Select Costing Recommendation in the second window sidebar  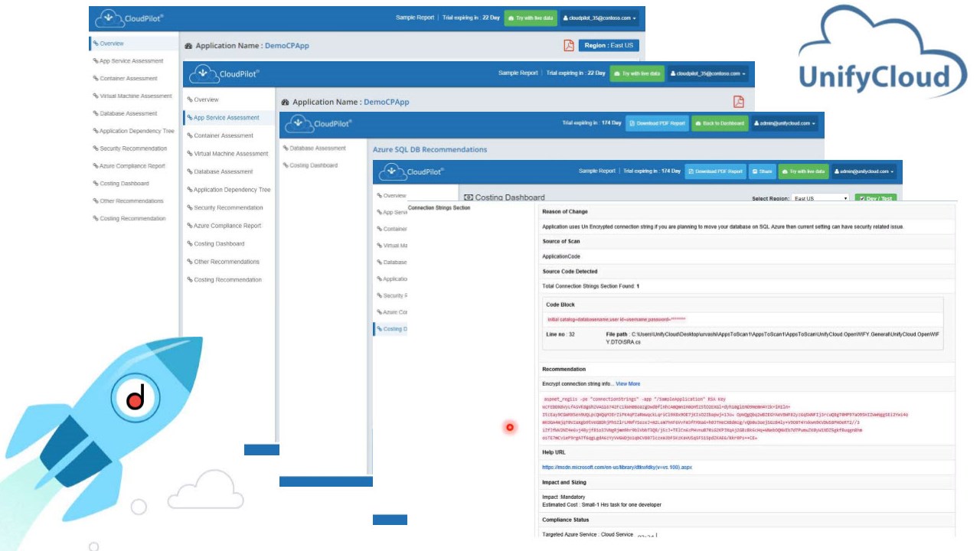(229, 280)
